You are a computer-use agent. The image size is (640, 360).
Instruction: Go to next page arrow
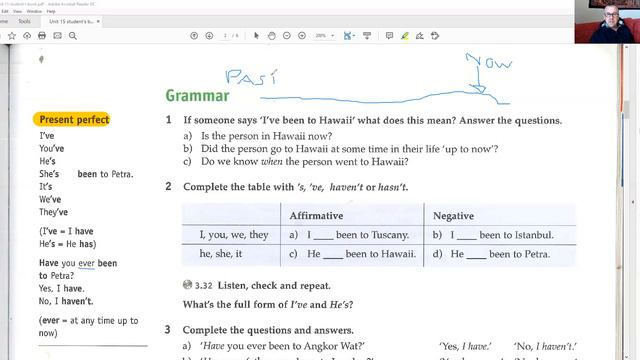coord(209,36)
